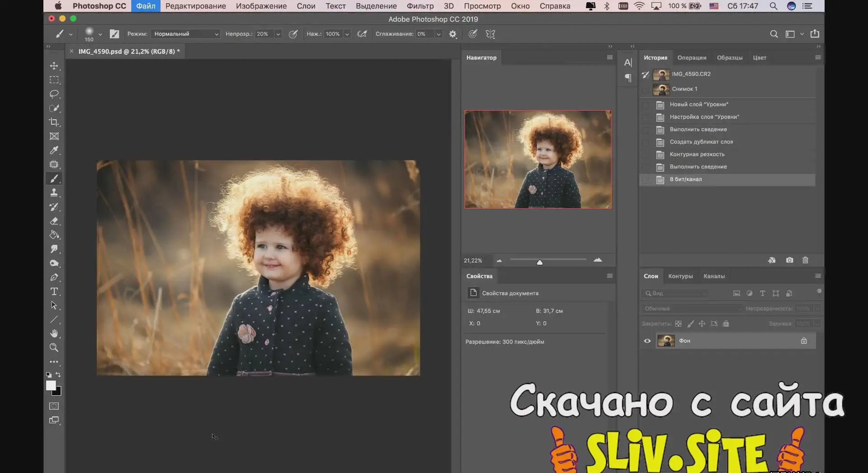Click the Navigator preview thumbnail

[538, 159]
